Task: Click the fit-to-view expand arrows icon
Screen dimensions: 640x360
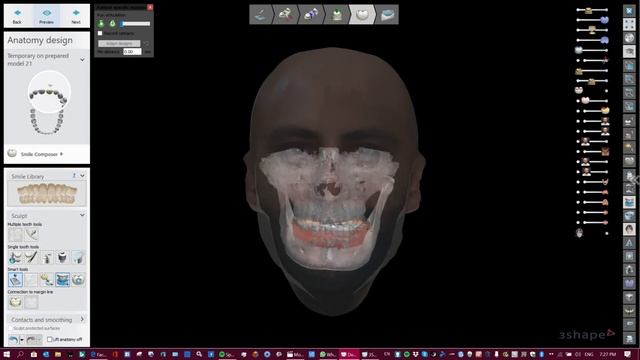Action: coord(629,24)
